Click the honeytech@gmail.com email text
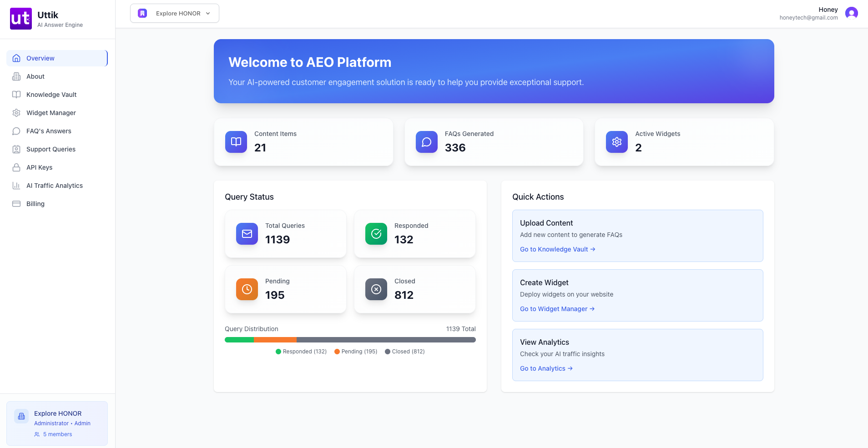Viewport: 868px width, 448px height. point(808,18)
